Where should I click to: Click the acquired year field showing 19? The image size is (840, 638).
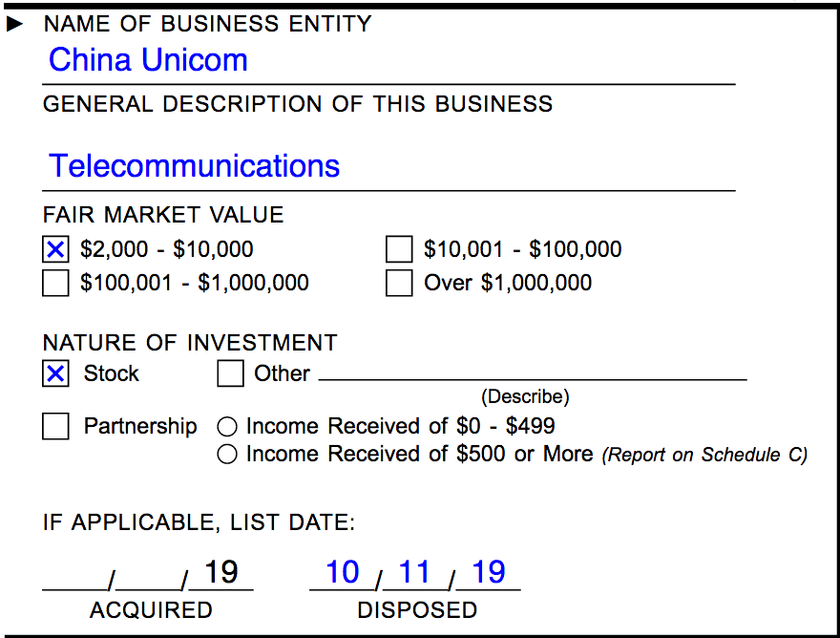click(x=221, y=573)
